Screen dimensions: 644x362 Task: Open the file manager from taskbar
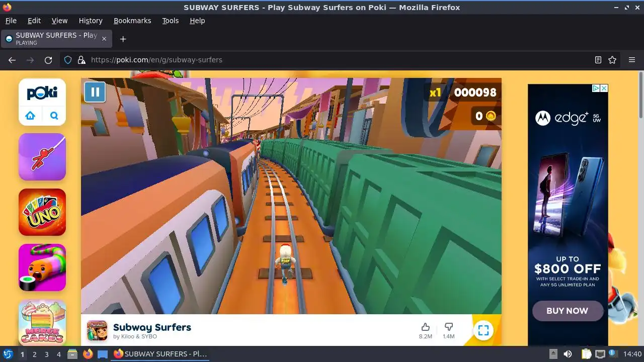pyautogui.click(x=72, y=354)
